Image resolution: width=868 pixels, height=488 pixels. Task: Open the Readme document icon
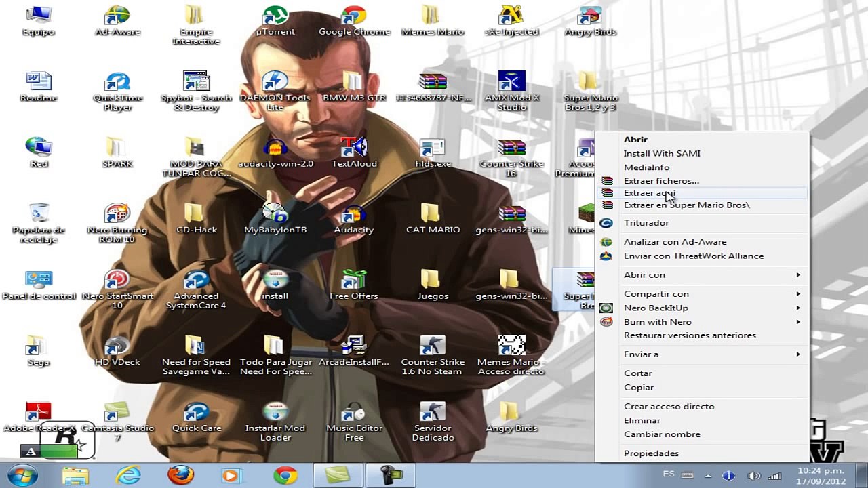point(39,87)
